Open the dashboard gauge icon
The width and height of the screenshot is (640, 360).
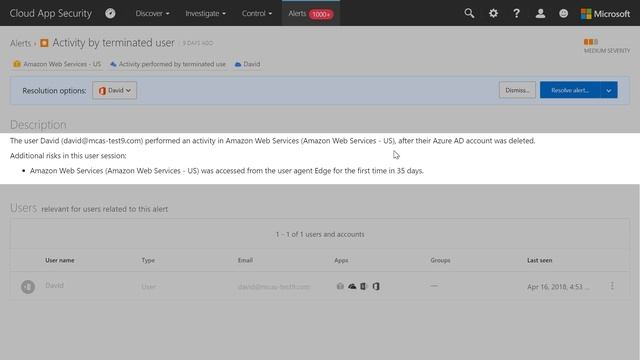click(x=110, y=13)
